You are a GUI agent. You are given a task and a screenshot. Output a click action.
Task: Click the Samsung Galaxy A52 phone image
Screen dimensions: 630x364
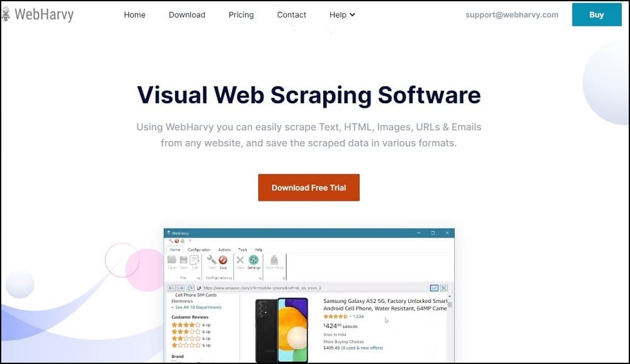[282, 330]
